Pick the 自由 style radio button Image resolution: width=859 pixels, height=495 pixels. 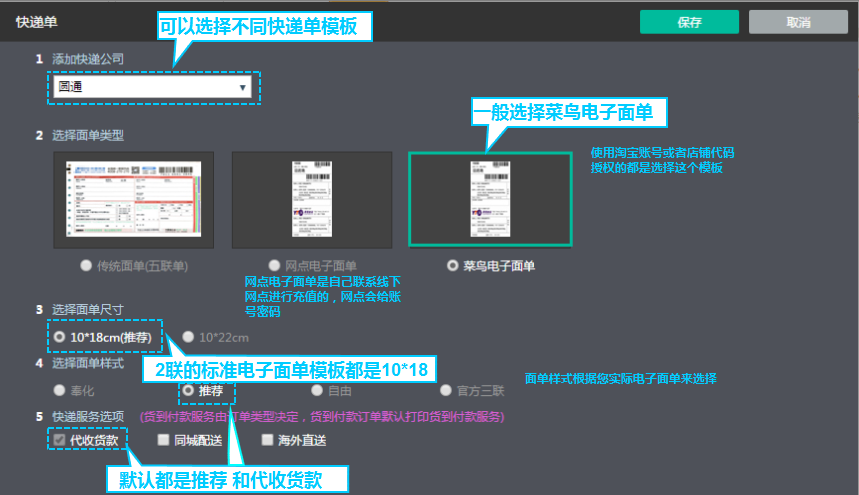[317, 390]
